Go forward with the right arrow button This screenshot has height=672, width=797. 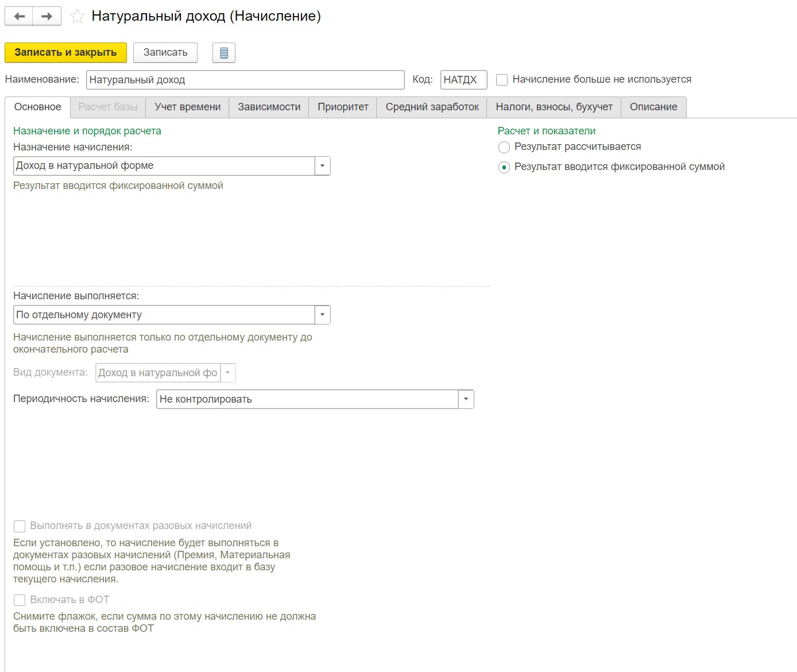tap(47, 16)
